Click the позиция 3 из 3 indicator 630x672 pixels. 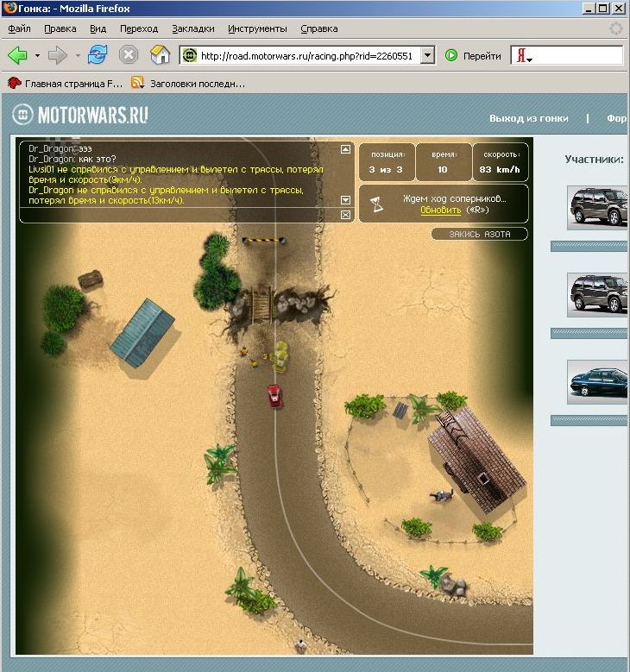tap(387, 162)
